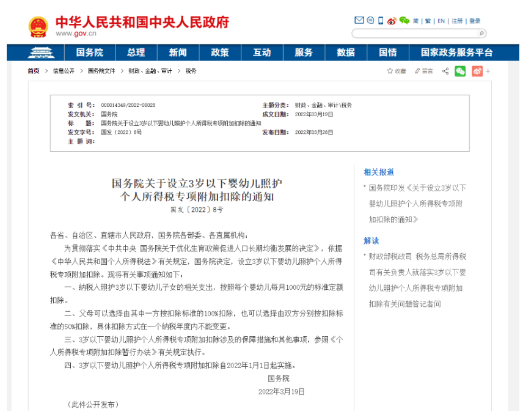Select 发布日期 value 2022年03月28日
This screenshot has height=420, width=523.
coord(314,132)
